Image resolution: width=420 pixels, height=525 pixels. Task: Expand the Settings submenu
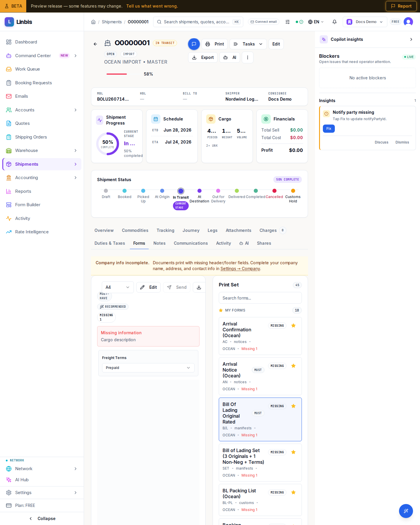tap(76, 493)
